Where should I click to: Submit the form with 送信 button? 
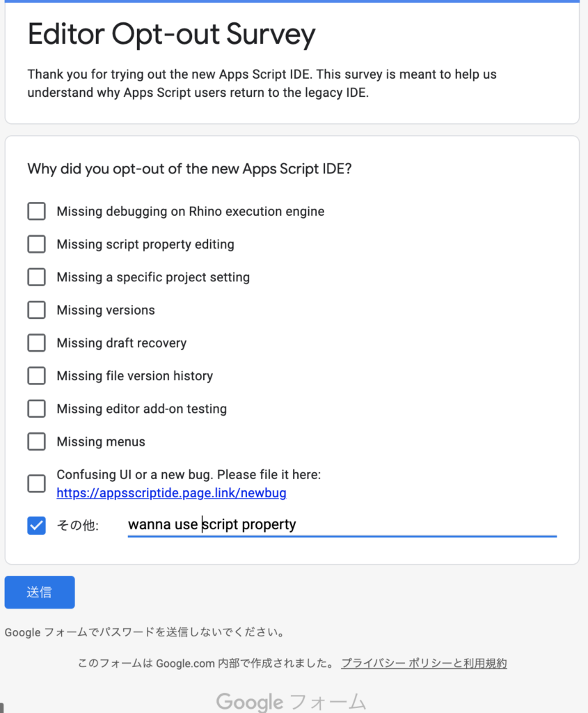40,592
